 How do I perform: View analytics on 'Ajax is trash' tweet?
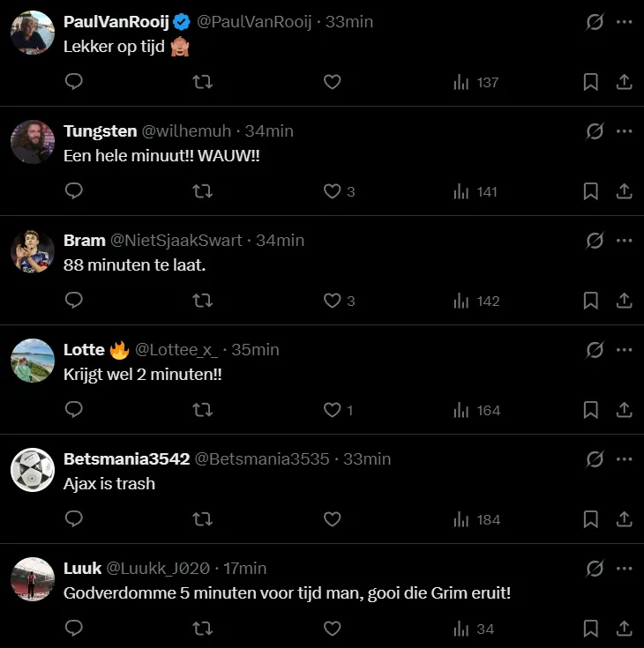coord(476,519)
